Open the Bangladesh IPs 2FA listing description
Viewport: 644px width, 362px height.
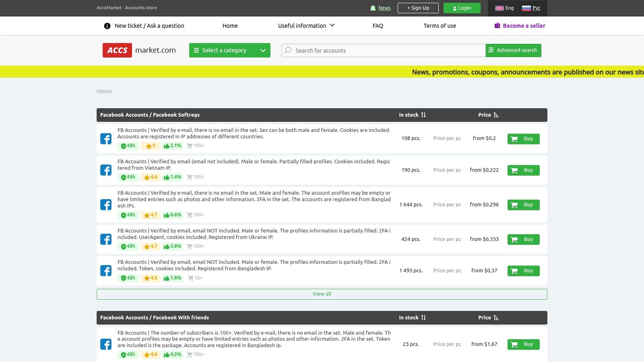pyautogui.click(x=254, y=200)
